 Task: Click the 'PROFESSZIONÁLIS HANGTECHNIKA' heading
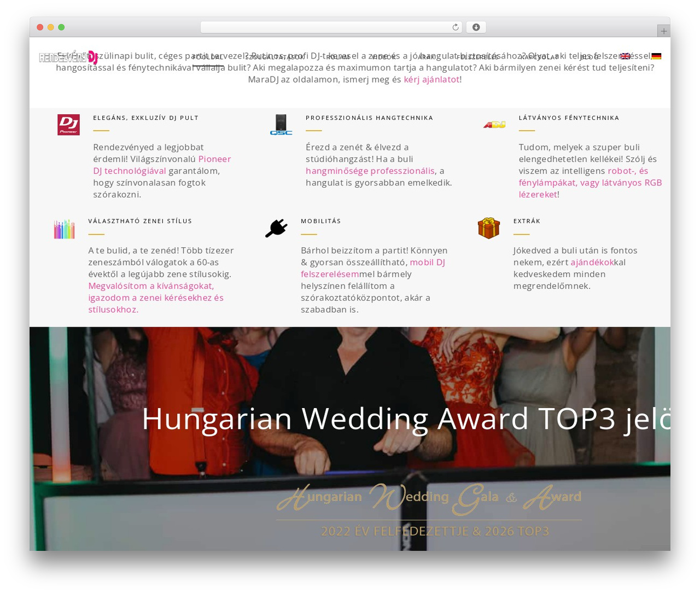(x=370, y=118)
